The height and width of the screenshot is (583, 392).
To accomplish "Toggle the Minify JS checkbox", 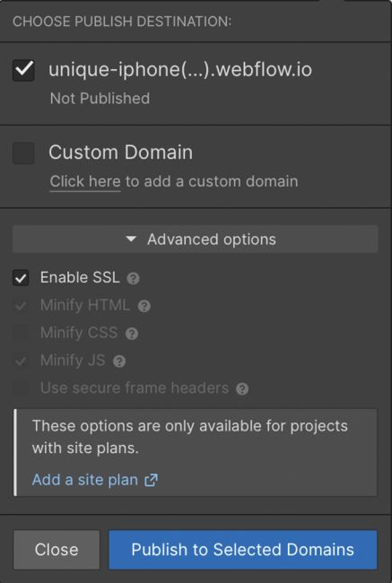I will coord(21,361).
